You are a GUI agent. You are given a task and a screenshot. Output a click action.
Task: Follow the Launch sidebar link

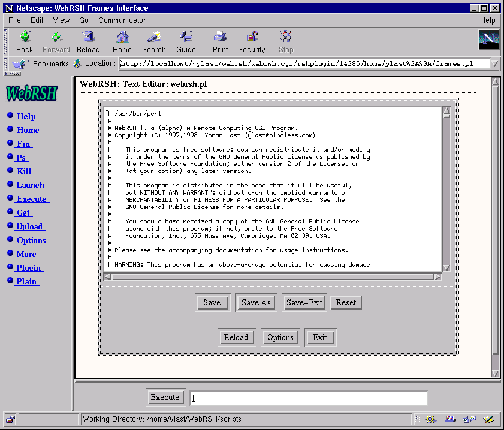tap(31, 185)
